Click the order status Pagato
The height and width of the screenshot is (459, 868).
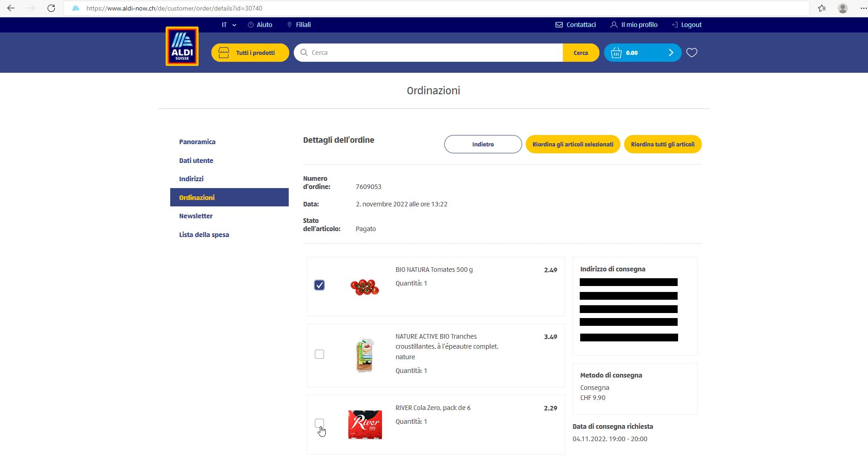point(366,229)
